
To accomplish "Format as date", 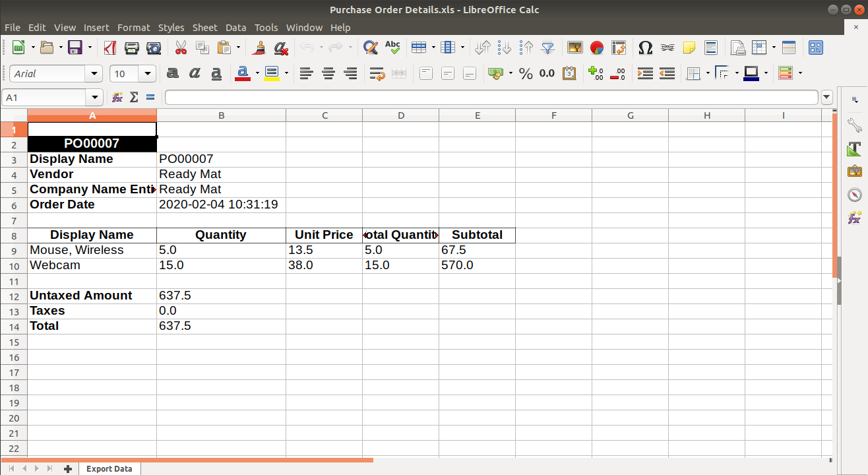I will (569, 73).
